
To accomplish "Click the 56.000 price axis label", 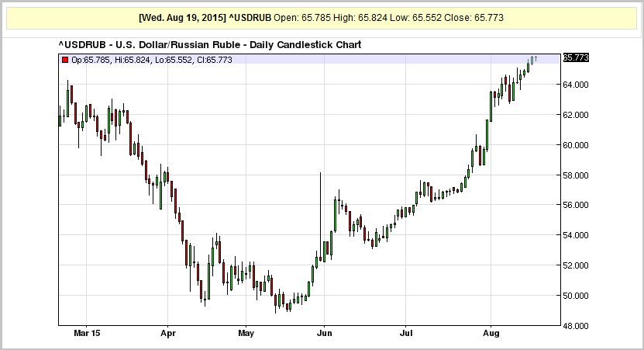I will (575, 205).
